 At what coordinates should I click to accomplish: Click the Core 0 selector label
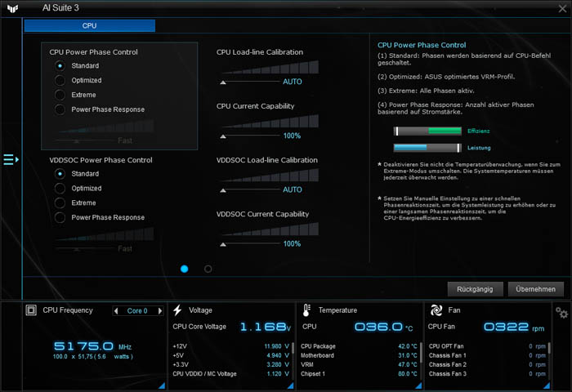(x=137, y=310)
